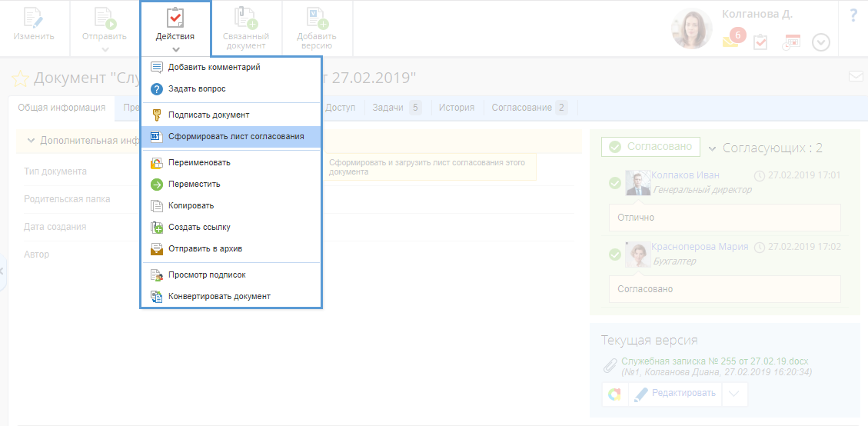Open dropdown arrow next to Edit button

coord(734,394)
